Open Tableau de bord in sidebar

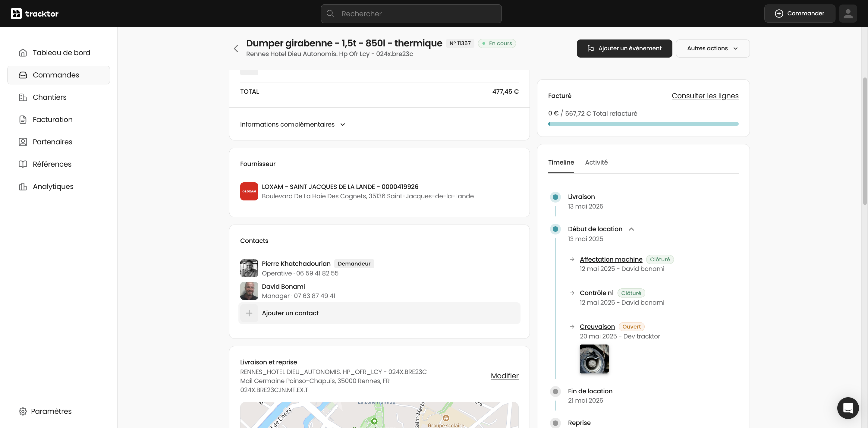coord(59,52)
